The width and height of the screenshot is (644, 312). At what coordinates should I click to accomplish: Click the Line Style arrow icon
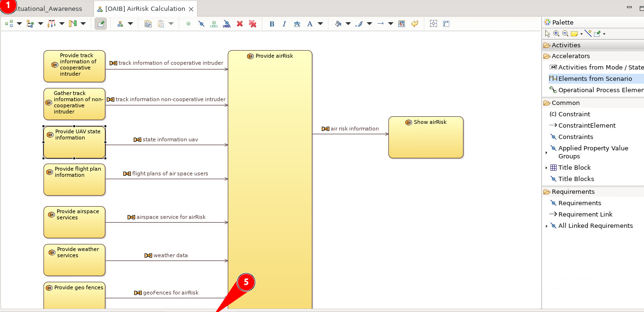[x=380, y=24]
